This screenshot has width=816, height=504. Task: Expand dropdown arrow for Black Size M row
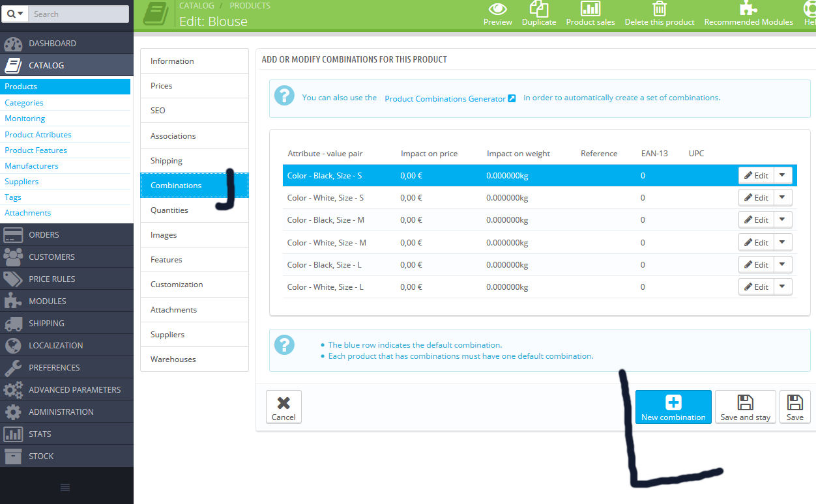tap(783, 220)
